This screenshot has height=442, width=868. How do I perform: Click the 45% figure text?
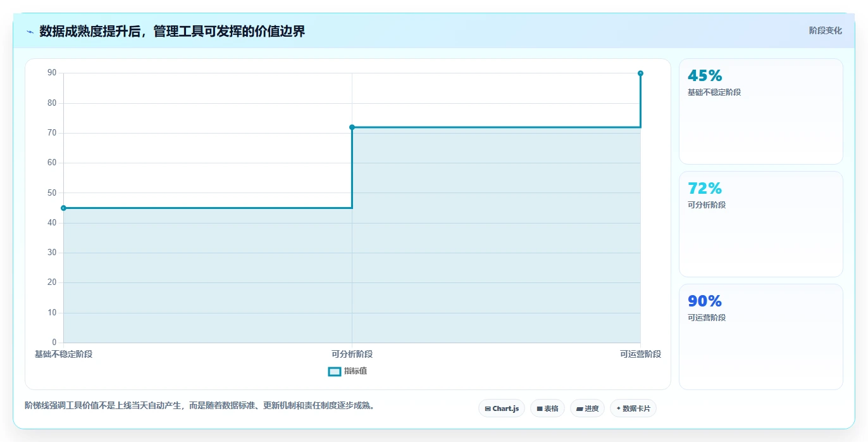tap(705, 75)
